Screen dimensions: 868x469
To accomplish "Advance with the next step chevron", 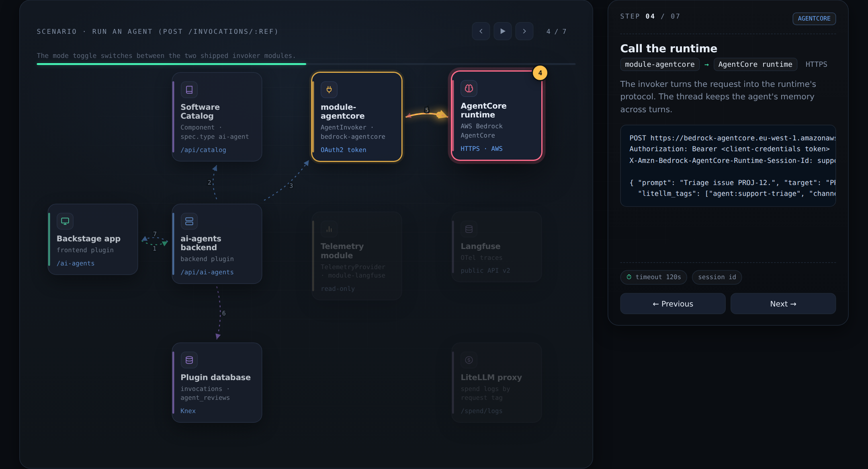I will pos(524,31).
